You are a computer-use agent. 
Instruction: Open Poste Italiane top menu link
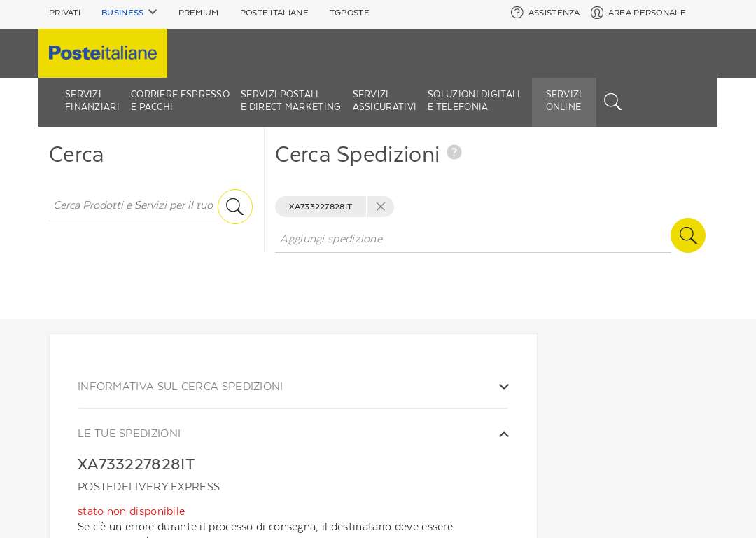(274, 13)
